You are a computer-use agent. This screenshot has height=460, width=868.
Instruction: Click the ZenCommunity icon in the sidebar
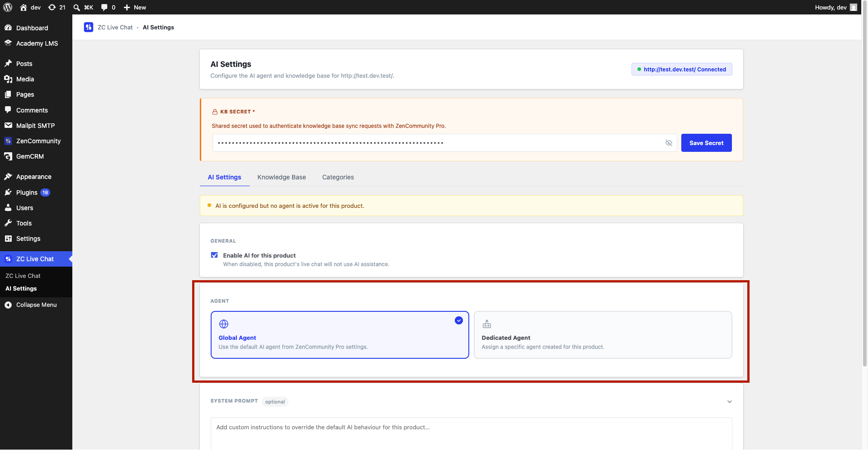coord(8,141)
